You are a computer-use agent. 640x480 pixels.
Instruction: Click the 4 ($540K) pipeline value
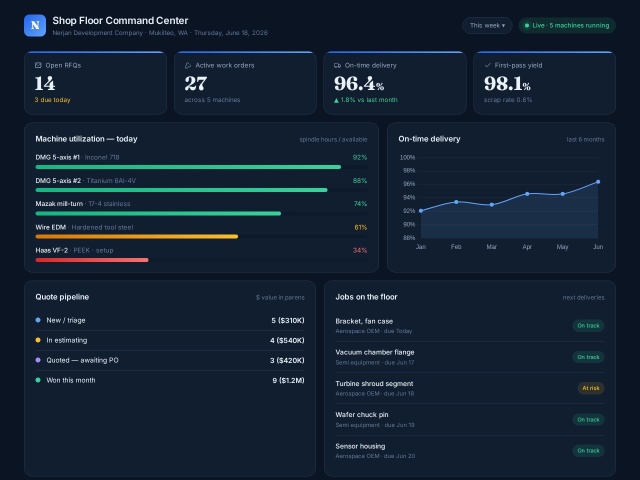coord(287,340)
